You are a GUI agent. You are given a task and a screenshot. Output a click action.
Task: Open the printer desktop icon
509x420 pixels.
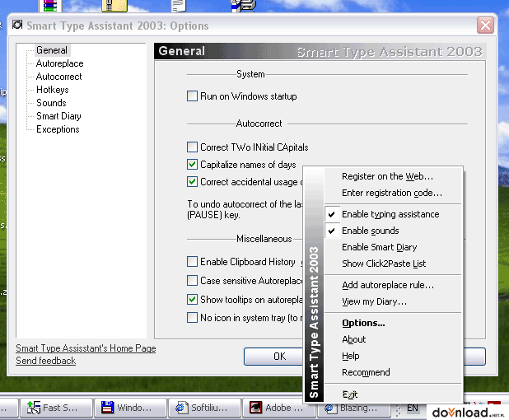[x=243, y=6]
